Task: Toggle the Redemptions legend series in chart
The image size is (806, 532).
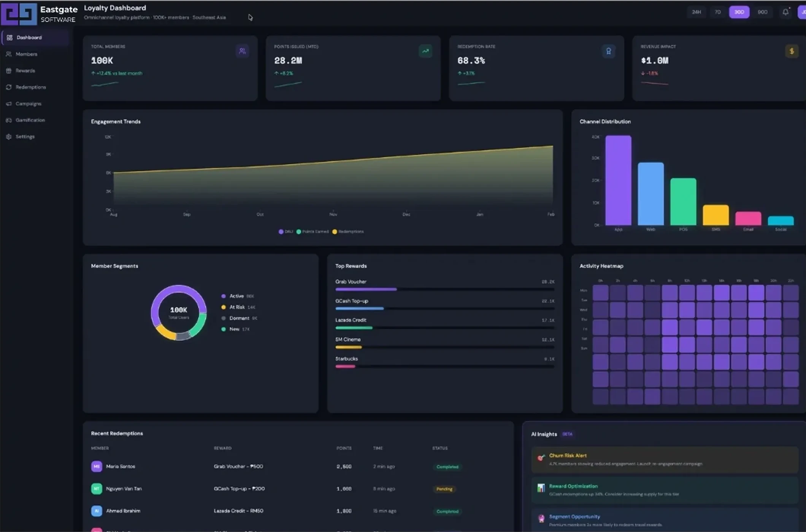Action: (x=348, y=232)
